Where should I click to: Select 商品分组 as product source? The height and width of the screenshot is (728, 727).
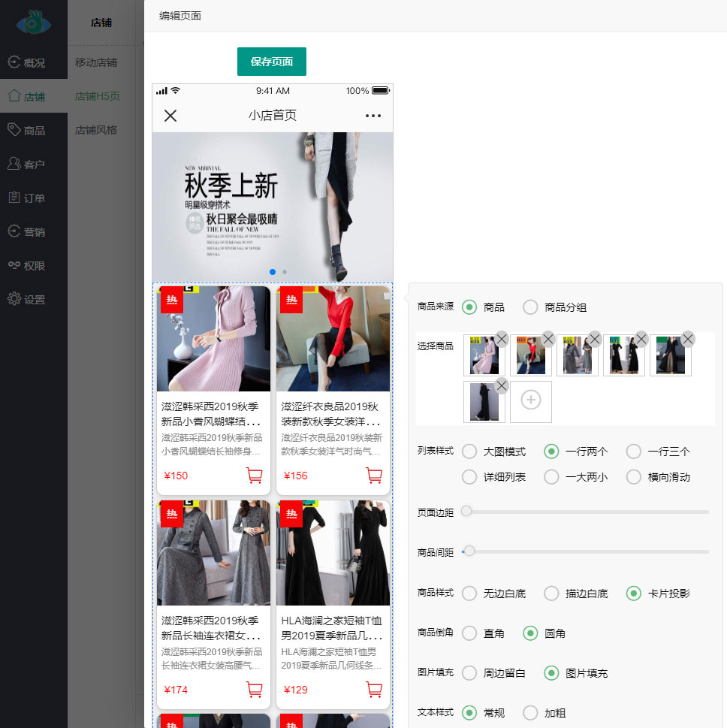point(531,307)
